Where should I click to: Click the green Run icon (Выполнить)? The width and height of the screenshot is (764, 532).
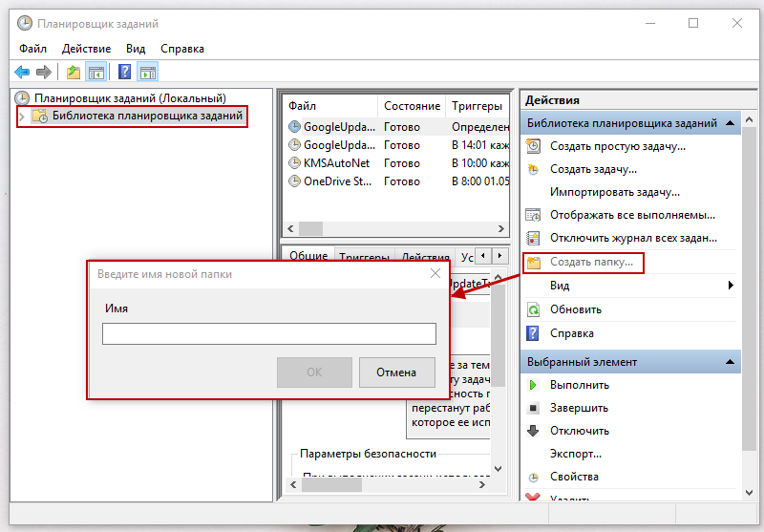[534, 385]
